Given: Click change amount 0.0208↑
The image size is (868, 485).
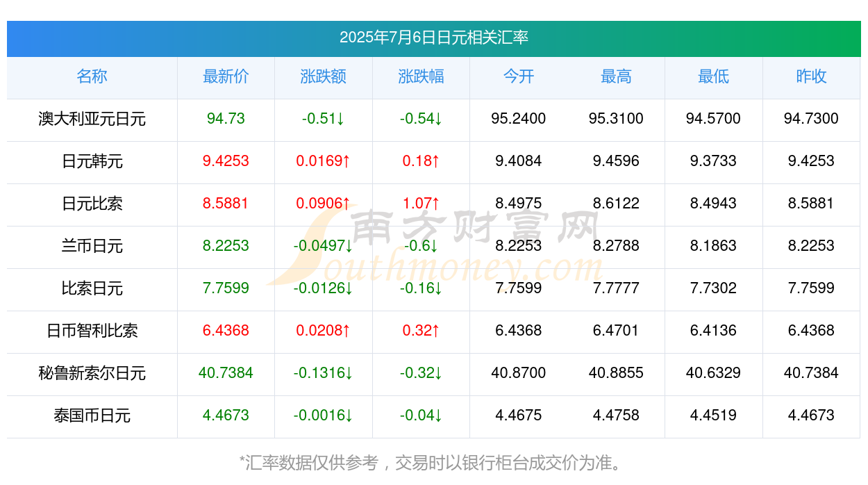Looking at the screenshot, I should tap(324, 331).
